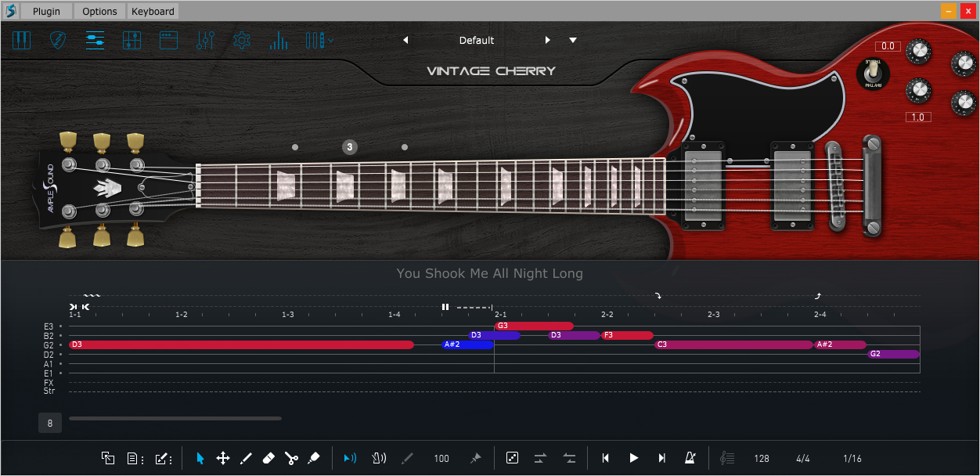Open the Options menu

click(99, 11)
